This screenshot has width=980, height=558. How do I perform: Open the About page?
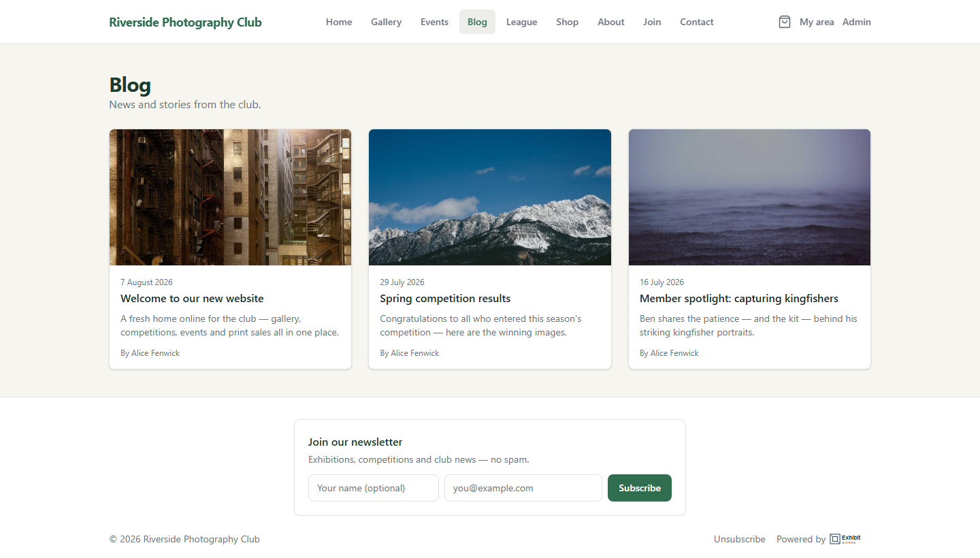click(611, 22)
